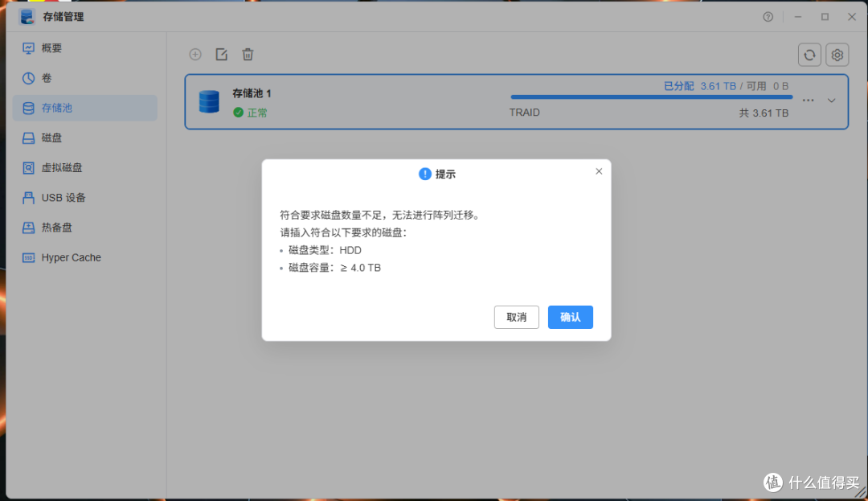This screenshot has width=868, height=501.
Task: Click the 概要 sidebar icon
Action: pyautogui.click(x=28, y=48)
